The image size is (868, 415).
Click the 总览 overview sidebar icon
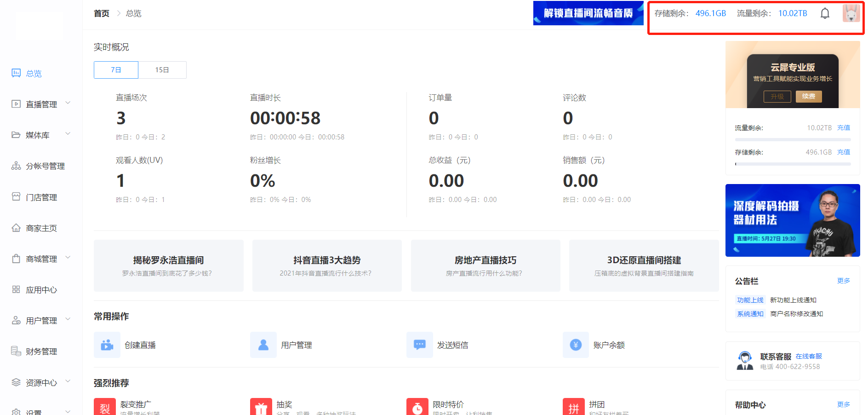tap(16, 73)
